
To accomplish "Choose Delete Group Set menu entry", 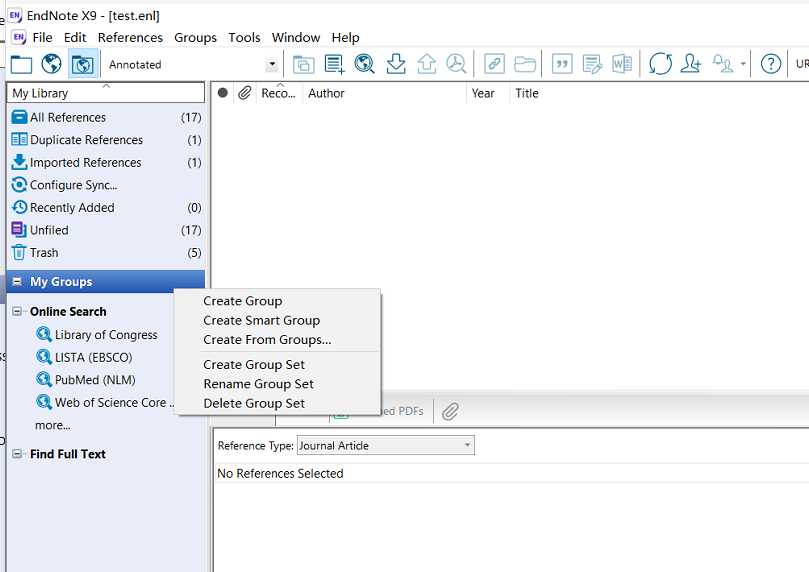I will click(x=278, y=403).
